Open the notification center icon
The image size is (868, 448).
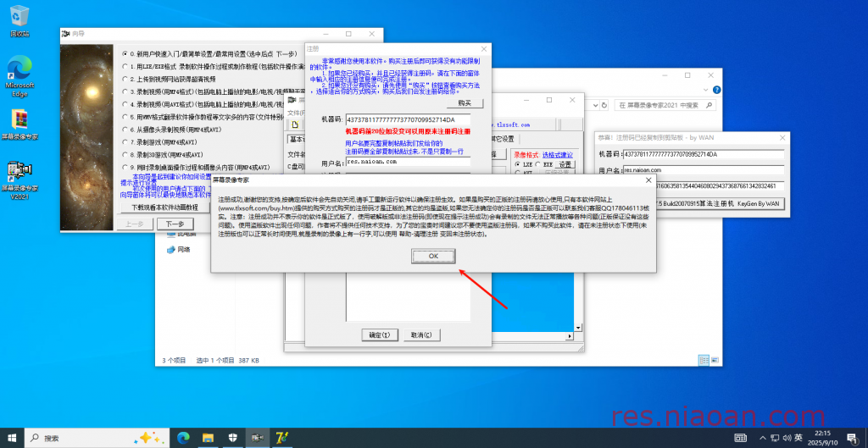[852, 438]
